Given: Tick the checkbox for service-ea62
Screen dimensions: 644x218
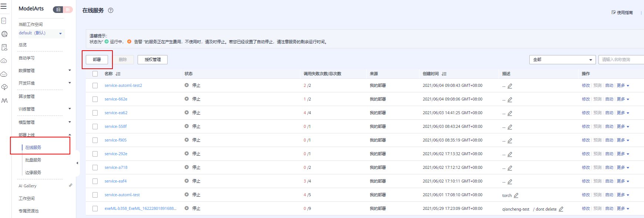Looking at the screenshot, I should point(95,113).
